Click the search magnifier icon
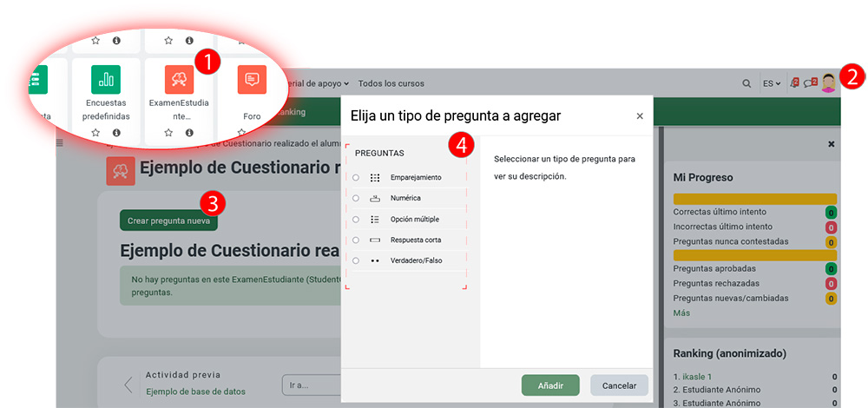Image resolution: width=868 pixels, height=408 pixels. [746, 83]
